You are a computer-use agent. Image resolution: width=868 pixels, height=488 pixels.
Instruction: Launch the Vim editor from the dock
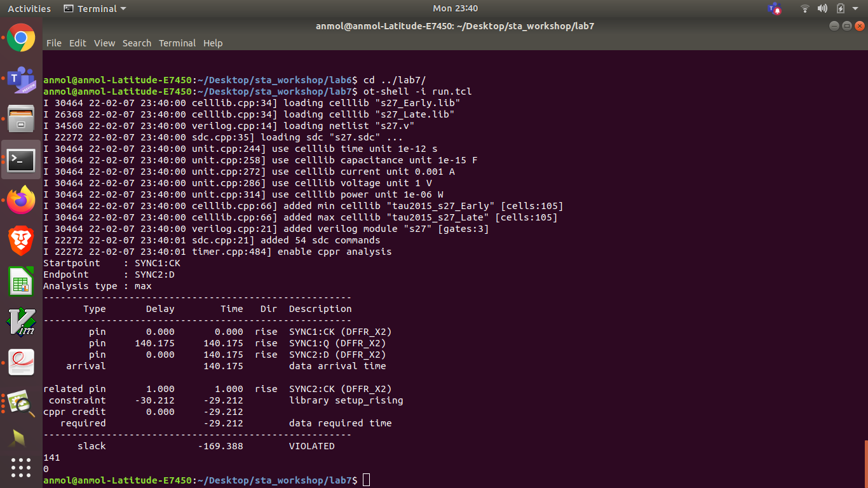pos(21,322)
